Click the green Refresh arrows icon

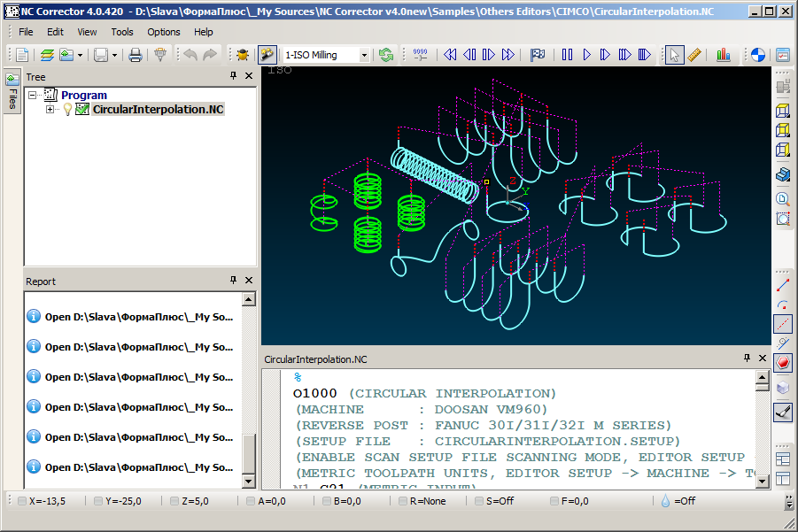pyautogui.click(x=386, y=55)
